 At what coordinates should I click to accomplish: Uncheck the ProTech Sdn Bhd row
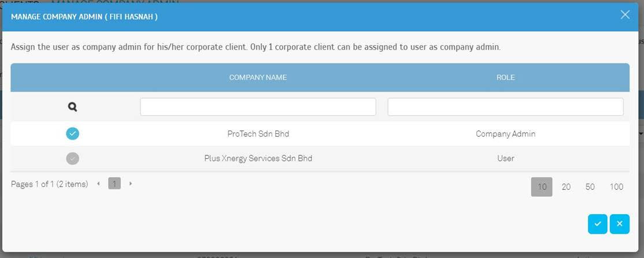[73, 134]
